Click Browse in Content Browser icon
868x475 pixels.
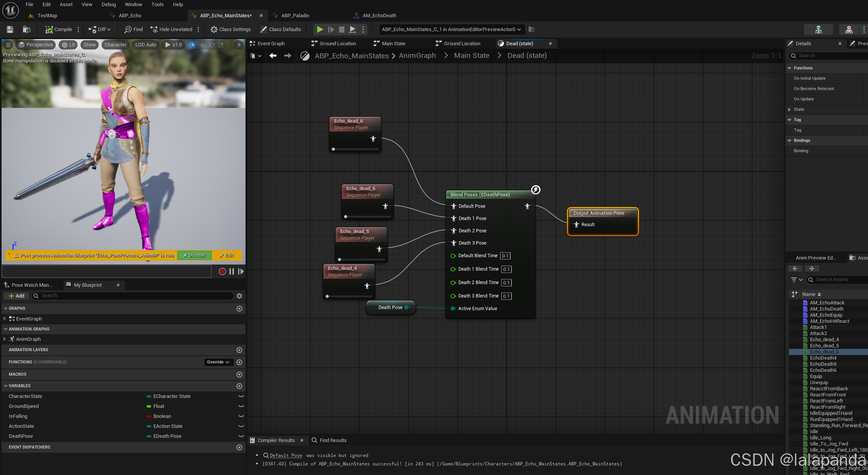tap(26, 30)
